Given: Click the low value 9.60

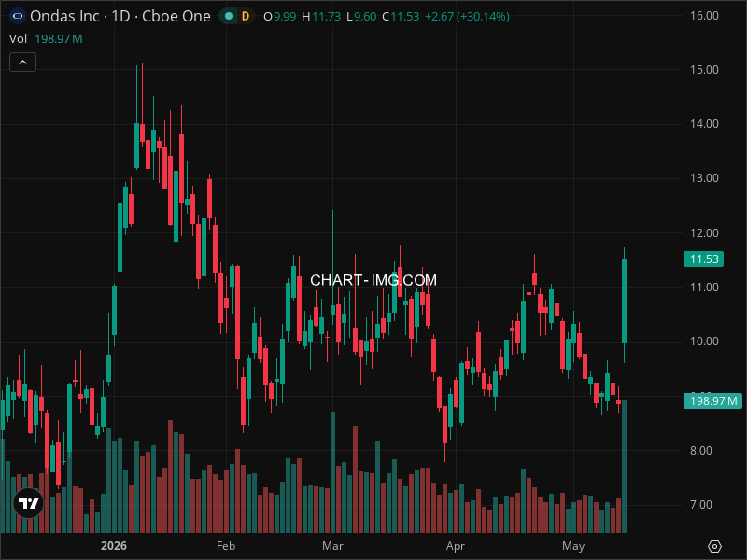Looking at the screenshot, I should pyautogui.click(x=365, y=17).
